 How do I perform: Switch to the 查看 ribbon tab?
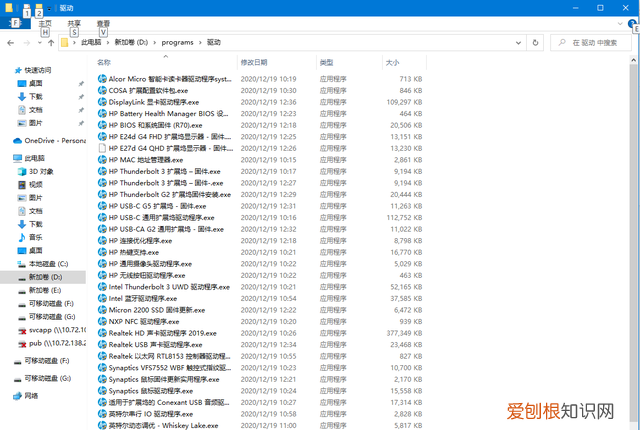point(103,24)
